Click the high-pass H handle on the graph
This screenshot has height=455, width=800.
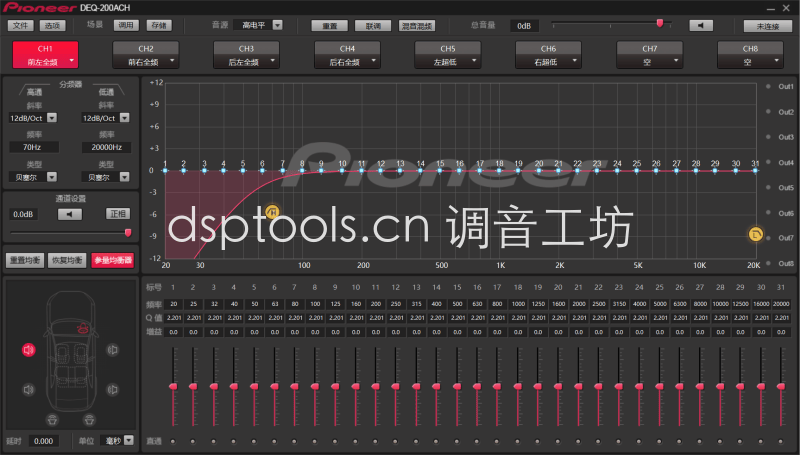tap(273, 211)
